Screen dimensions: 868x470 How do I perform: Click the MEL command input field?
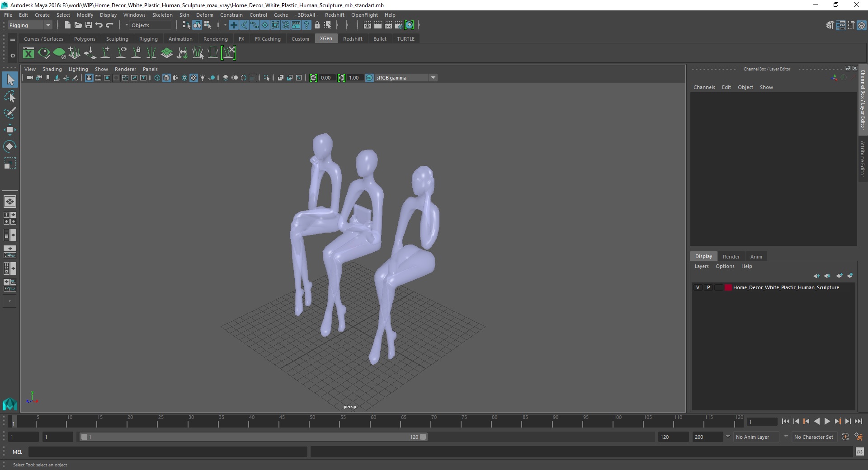point(168,451)
